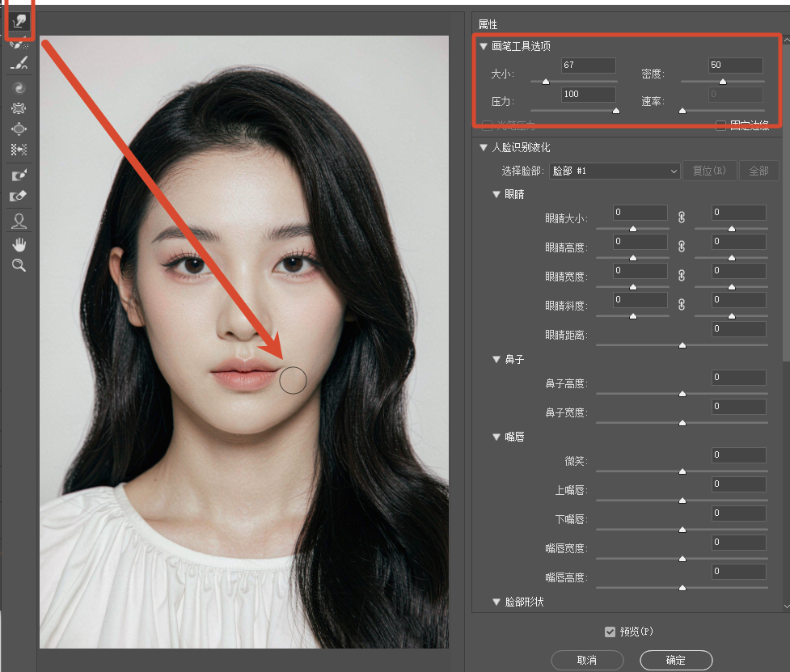Viewport: 790px width, 672px height.
Task: Click the 嘴唇宽度 value field
Action: coord(738,543)
